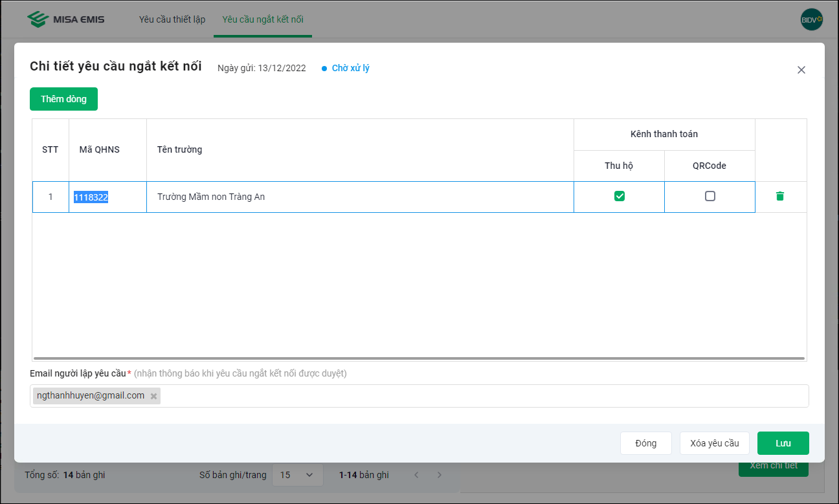839x504 pixels.
Task: Close the disconnect request detail dialog
Action: 801,70
